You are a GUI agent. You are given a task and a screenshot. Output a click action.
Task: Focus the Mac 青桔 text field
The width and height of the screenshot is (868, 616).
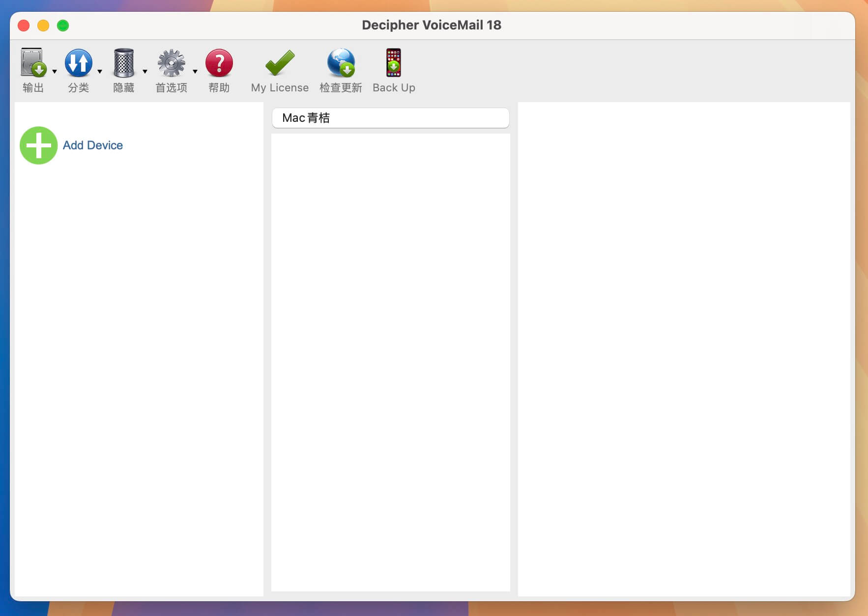pyautogui.click(x=390, y=118)
